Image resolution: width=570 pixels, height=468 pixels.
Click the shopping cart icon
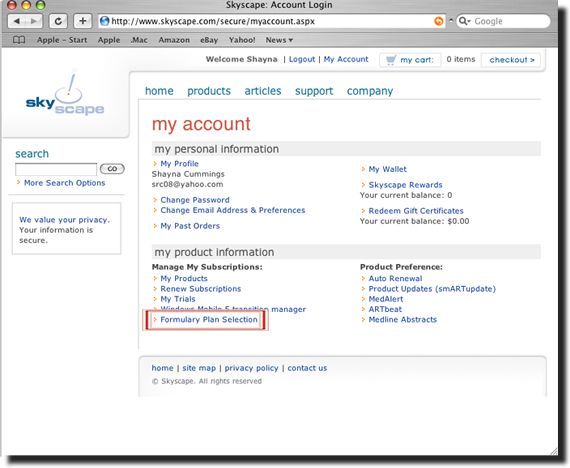coord(391,60)
